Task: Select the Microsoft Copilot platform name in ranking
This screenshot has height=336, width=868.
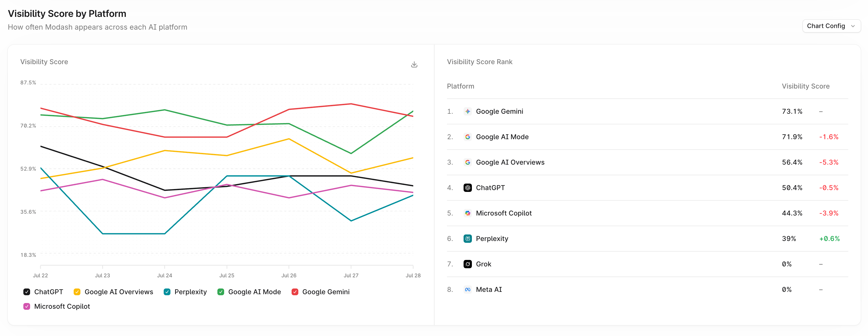Action: point(504,213)
